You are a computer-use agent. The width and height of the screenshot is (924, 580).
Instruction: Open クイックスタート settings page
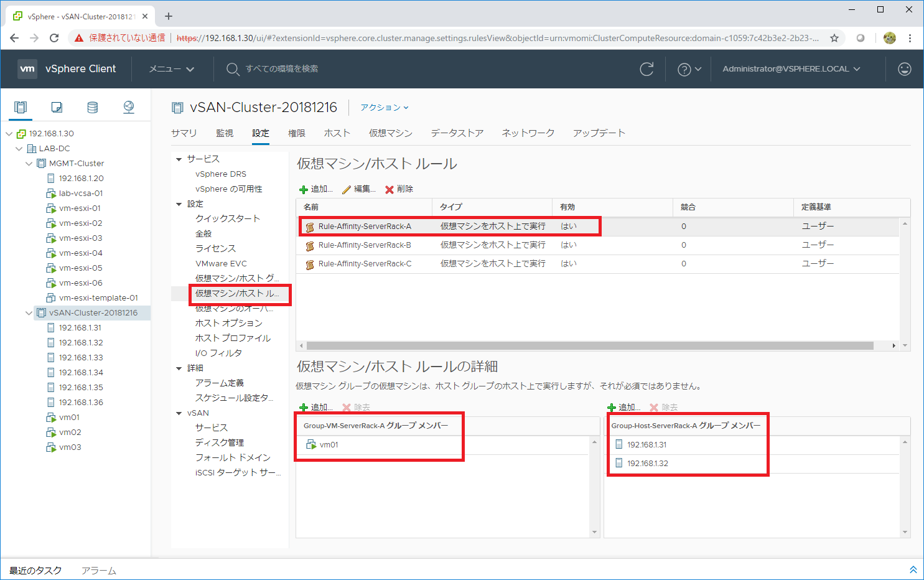[228, 219]
